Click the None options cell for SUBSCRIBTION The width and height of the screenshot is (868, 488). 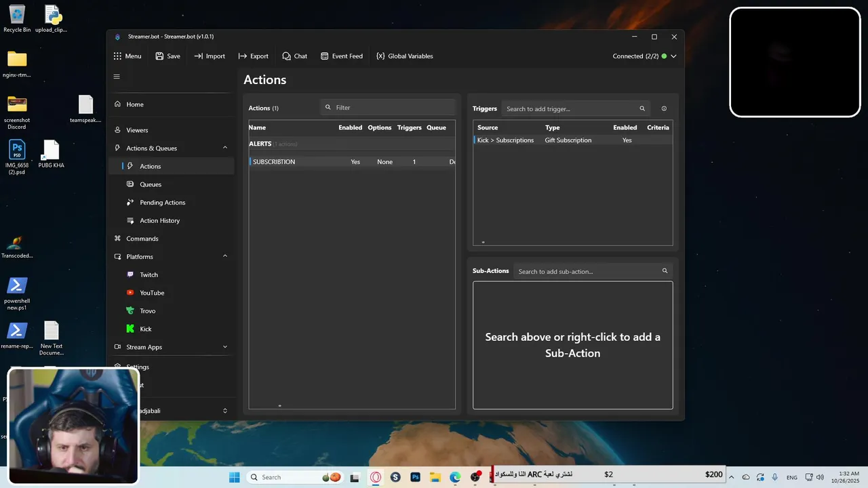(x=385, y=162)
